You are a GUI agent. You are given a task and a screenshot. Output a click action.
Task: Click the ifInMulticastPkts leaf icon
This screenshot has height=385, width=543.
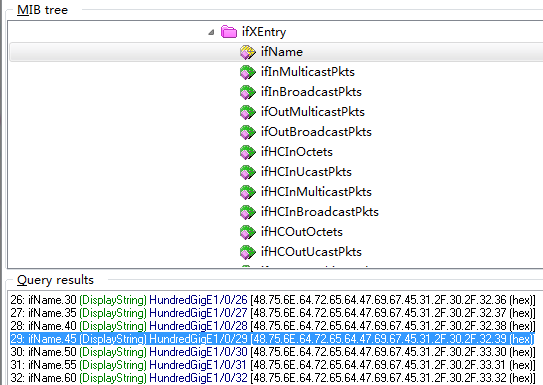pyautogui.click(x=247, y=72)
